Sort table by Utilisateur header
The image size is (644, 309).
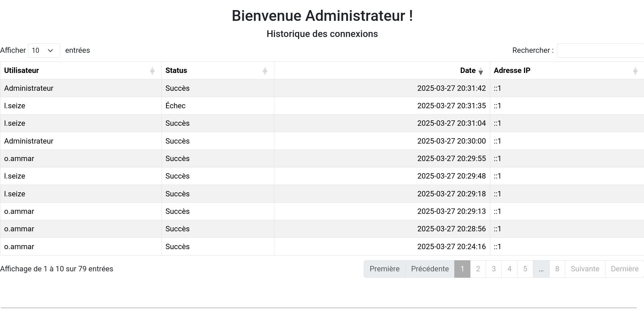click(x=21, y=71)
